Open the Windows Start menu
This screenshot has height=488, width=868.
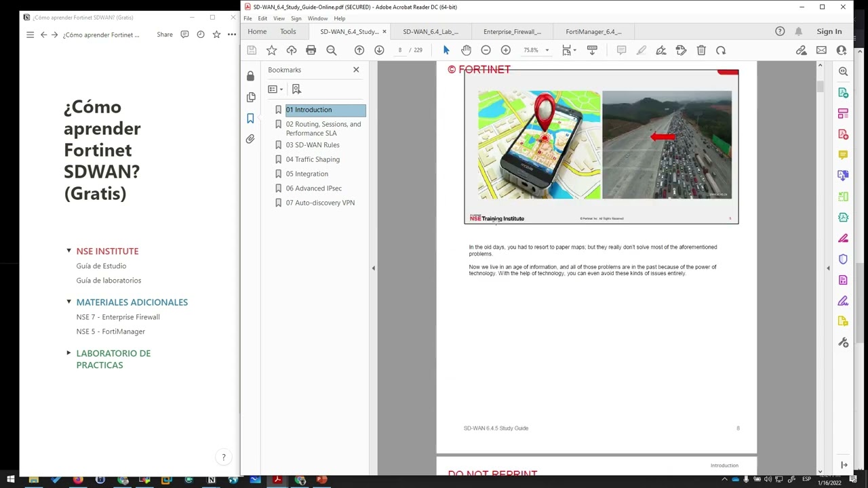point(11,480)
